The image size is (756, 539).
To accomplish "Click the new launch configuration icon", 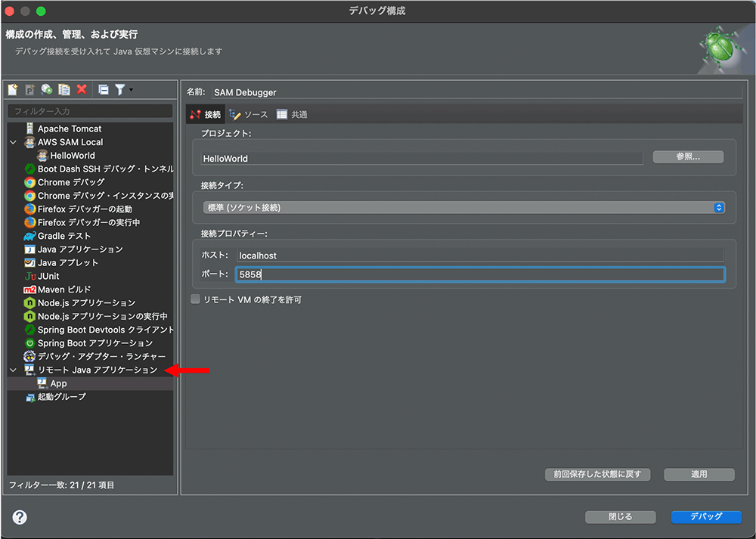I will click(x=13, y=90).
